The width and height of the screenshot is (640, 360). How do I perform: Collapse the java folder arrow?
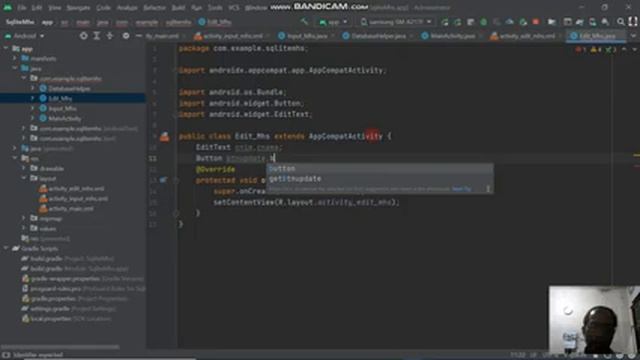(15, 68)
